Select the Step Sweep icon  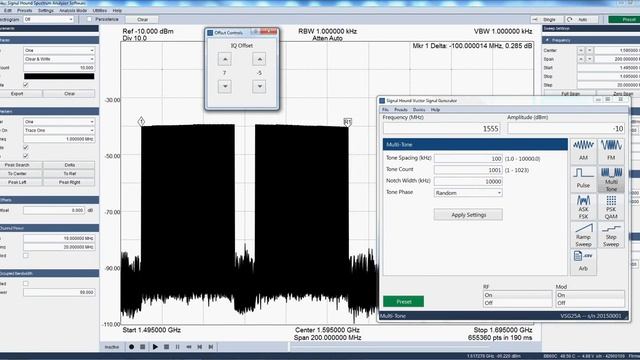click(x=611, y=234)
